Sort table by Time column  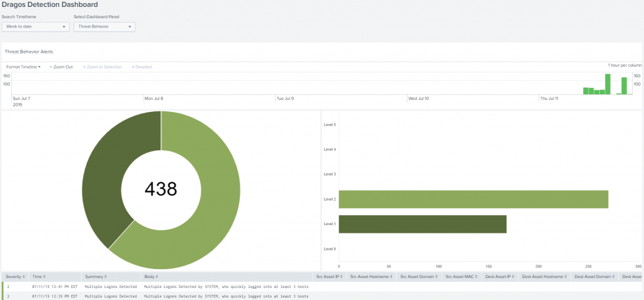pyautogui.click(x=38, y=277)
